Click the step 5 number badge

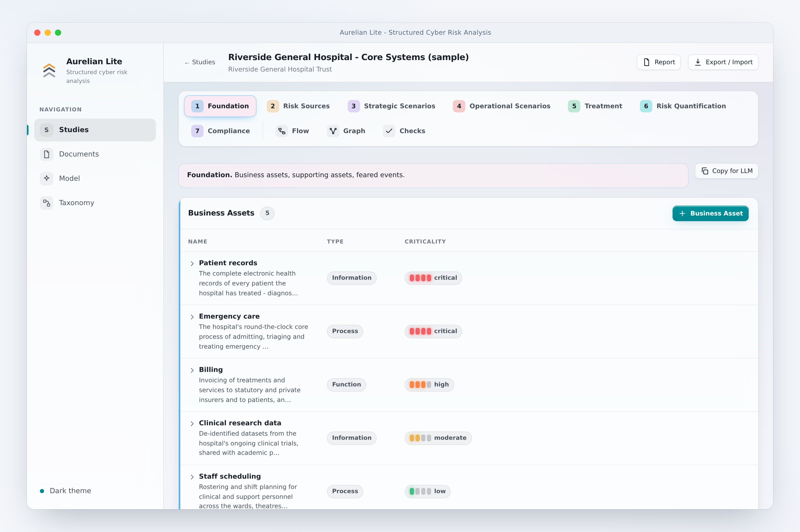click(574, 106)
